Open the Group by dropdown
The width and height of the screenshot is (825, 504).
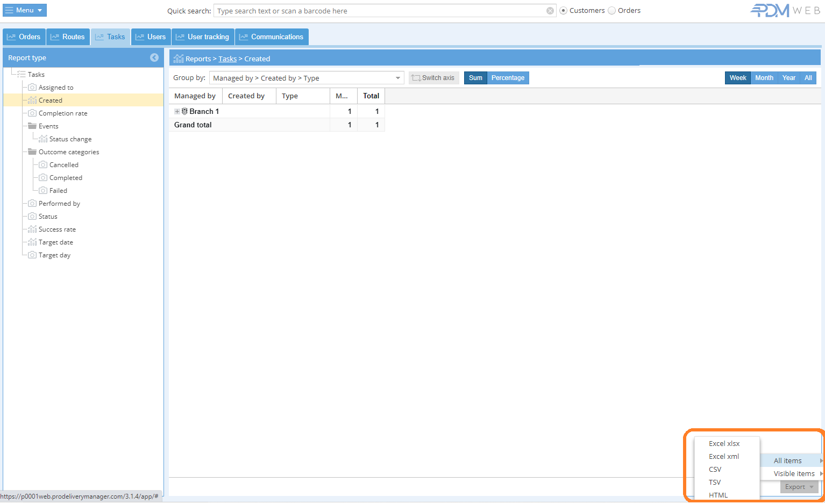tap(398, 78)
